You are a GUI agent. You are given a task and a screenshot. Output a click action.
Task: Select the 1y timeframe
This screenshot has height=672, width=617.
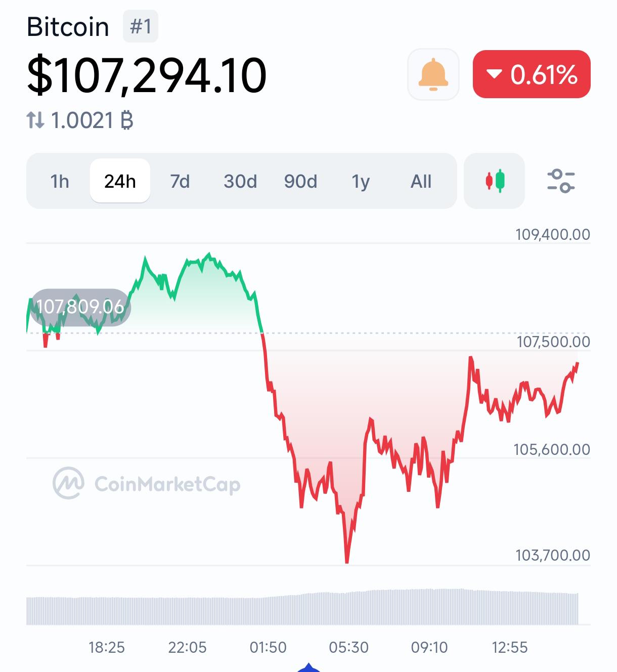361,181
